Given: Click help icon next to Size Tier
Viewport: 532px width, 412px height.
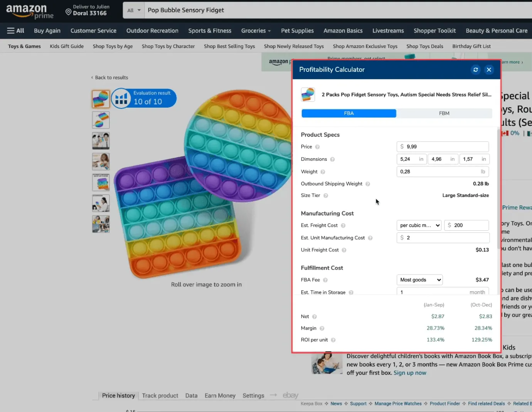Looking at the screenshot, I should click(326, 196).
